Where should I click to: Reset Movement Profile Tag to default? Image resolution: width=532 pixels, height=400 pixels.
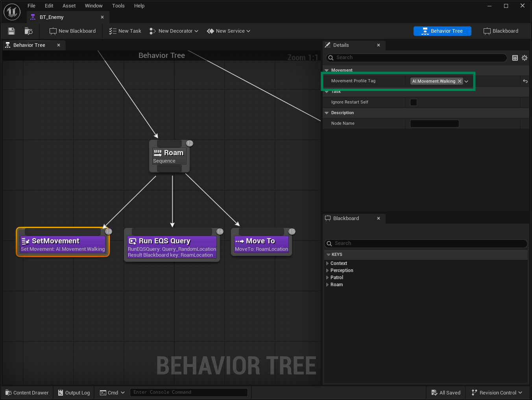[x=525, y=81]
